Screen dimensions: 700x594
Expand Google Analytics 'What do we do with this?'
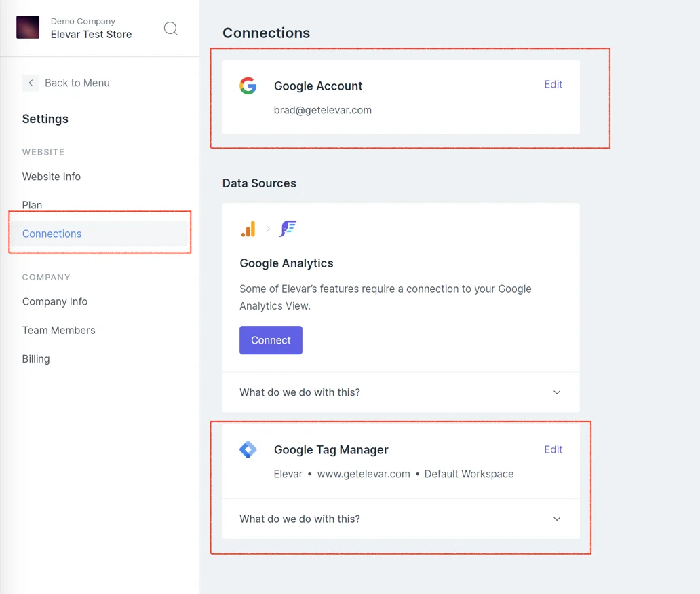click(401, 392)
